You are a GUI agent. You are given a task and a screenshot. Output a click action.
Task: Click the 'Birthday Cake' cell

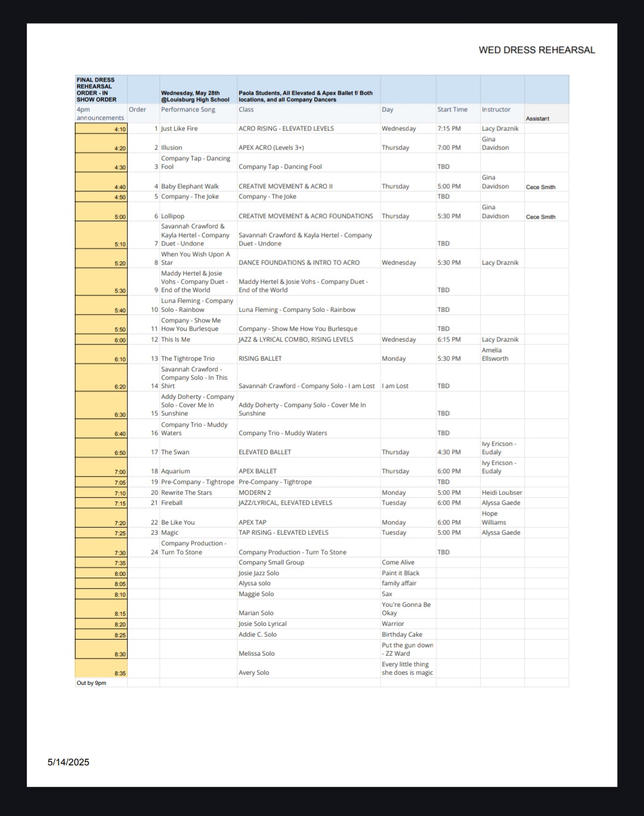pos(408,635)
